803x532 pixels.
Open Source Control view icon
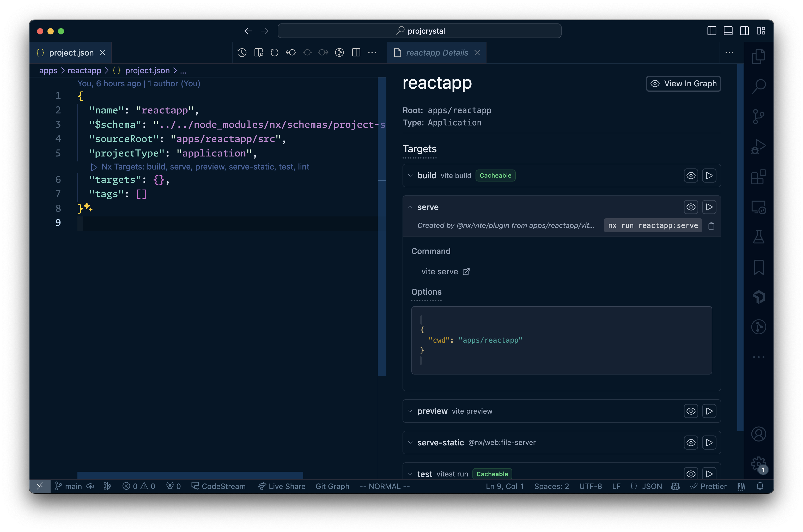click(x=759, y=116)
